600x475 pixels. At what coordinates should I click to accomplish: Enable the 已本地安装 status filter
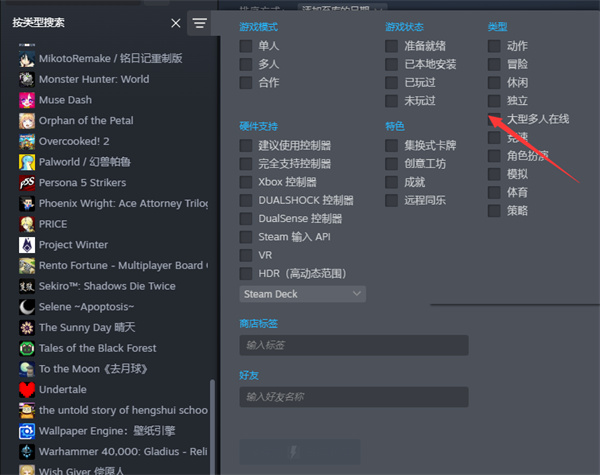pos(391,64)
